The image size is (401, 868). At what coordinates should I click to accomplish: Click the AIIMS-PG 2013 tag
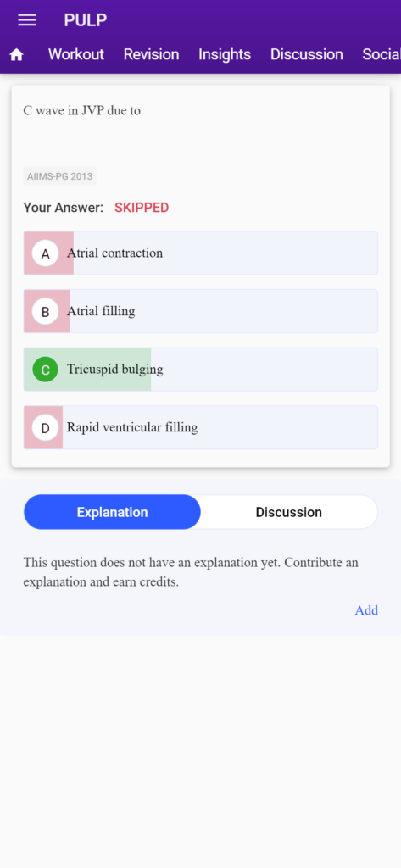60,176
